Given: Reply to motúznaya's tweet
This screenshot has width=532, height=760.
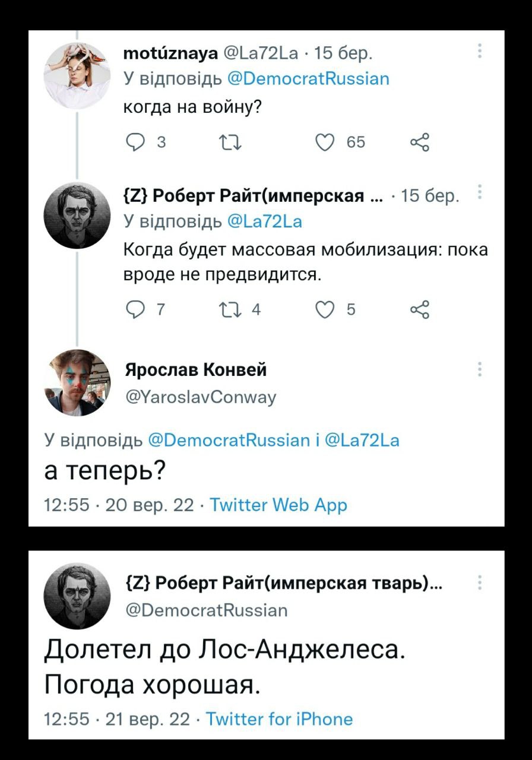Looking at the screenshot, I should (135, 142).
